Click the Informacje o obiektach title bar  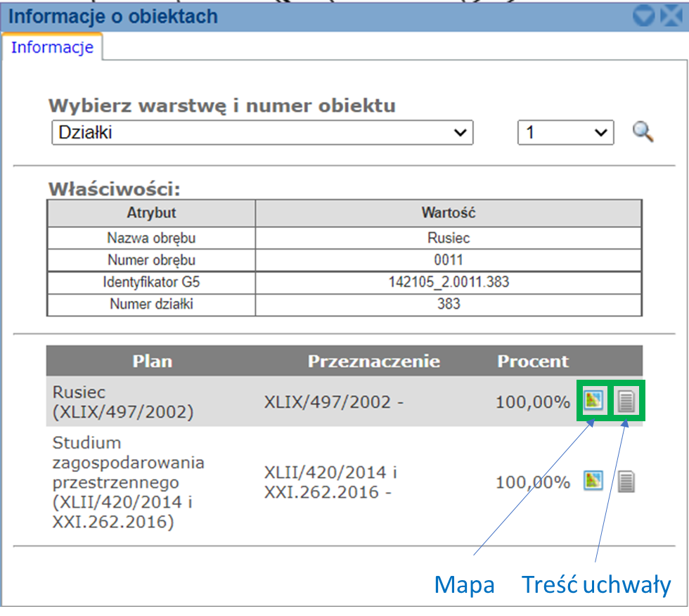[281, 15]
